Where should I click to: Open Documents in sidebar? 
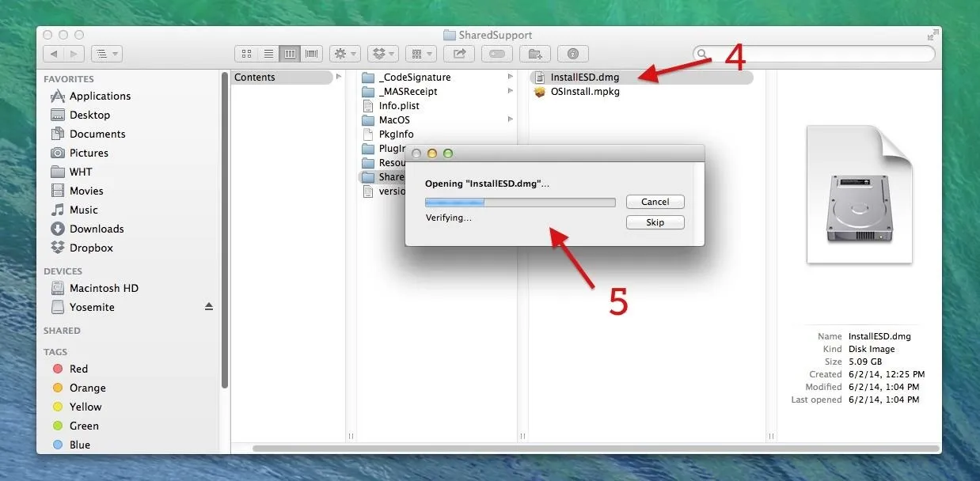coord(97,134)
